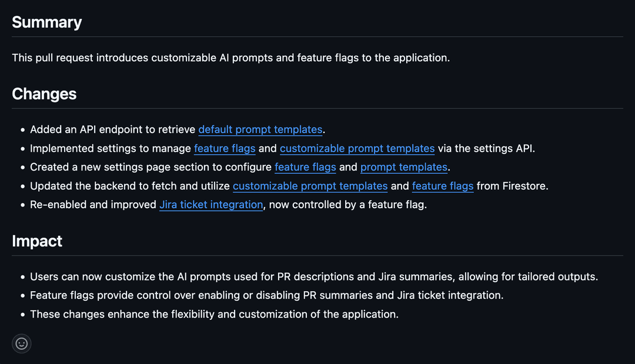The height and width of the screenshot is (364, 635).
Task: Select the first Impact bullet about AI prompts
Action: pos(313,276)
